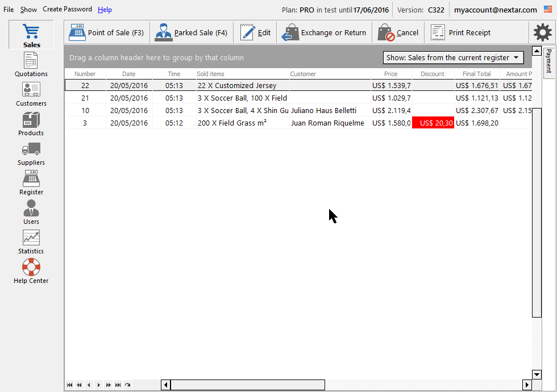Screen dimensions: 557x392
Task: Select sale 22 Customized Jersey row
Action: coord(298,85)
